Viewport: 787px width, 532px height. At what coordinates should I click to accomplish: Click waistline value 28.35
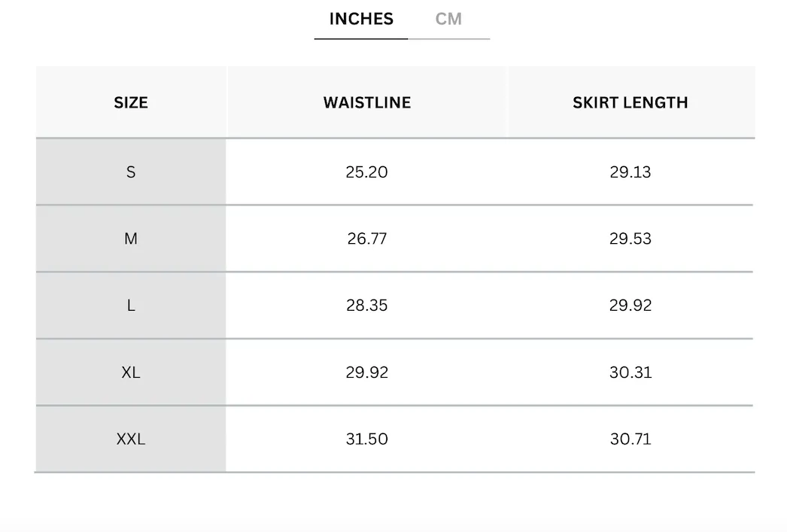(367, 306)
